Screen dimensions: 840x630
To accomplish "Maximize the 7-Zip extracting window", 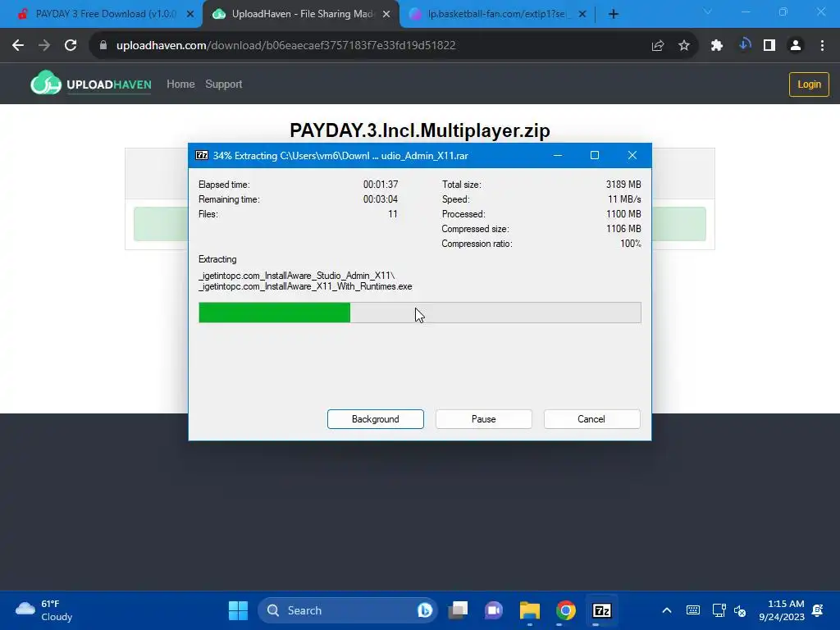I will [595, 155].
